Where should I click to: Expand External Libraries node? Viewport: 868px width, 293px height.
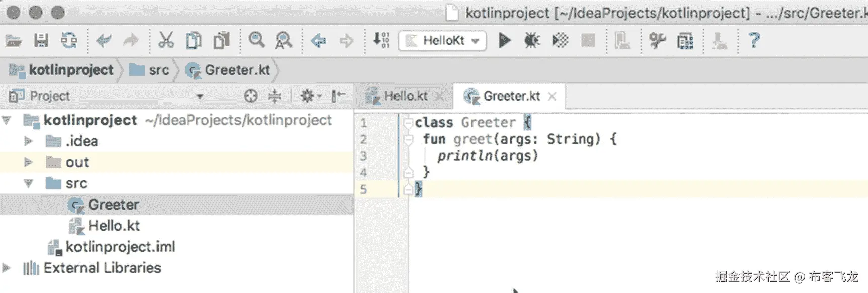[x=7, y=268]
